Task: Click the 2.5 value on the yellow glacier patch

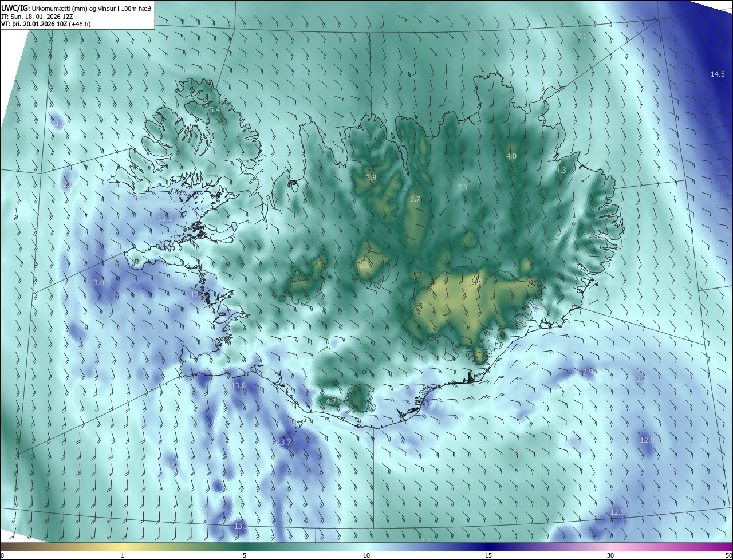Action: [364, 265]
